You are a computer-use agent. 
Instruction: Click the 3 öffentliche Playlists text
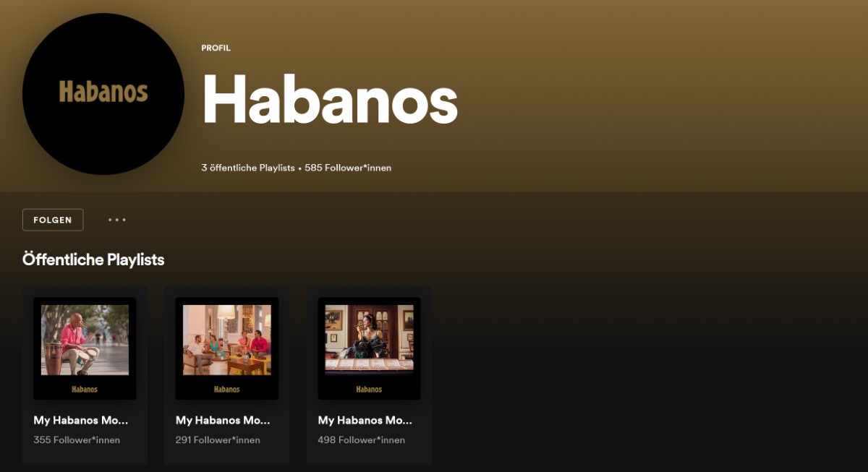pos(248,168)
